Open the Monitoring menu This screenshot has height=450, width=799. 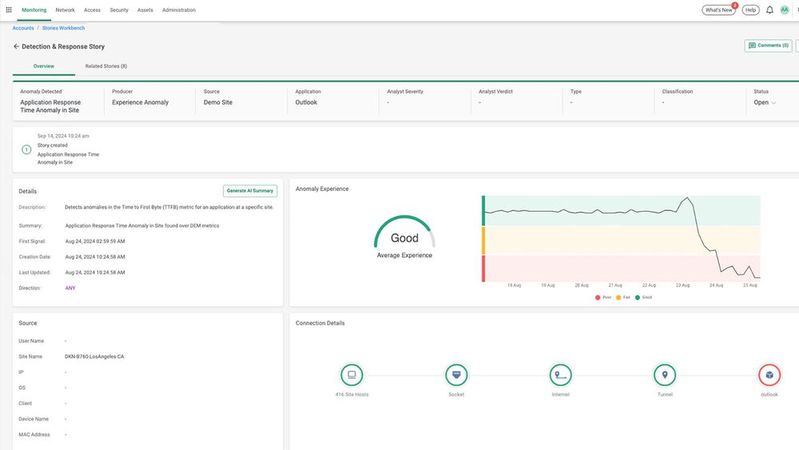click(x=34, y=10)
